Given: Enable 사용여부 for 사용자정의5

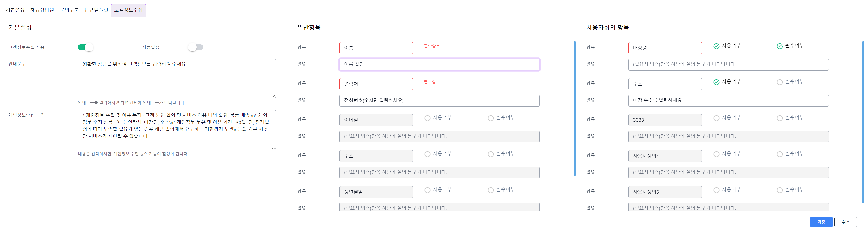Looking at the screenshot, I should tap(716, 190).
